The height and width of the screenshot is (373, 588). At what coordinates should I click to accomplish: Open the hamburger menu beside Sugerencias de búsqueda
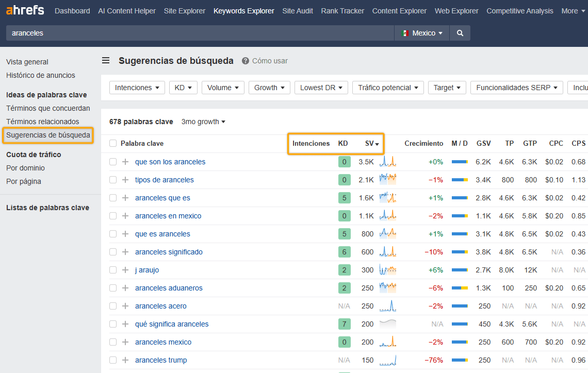[x=106, y=60]
